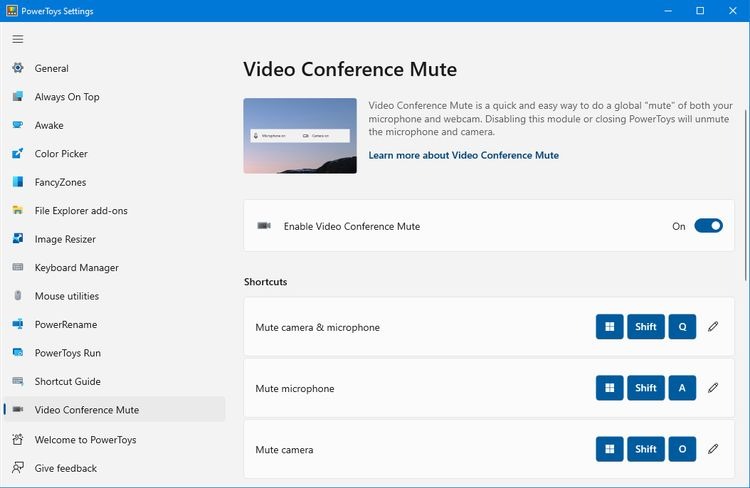Click the Give feedback icon

(x=18, y=468)
